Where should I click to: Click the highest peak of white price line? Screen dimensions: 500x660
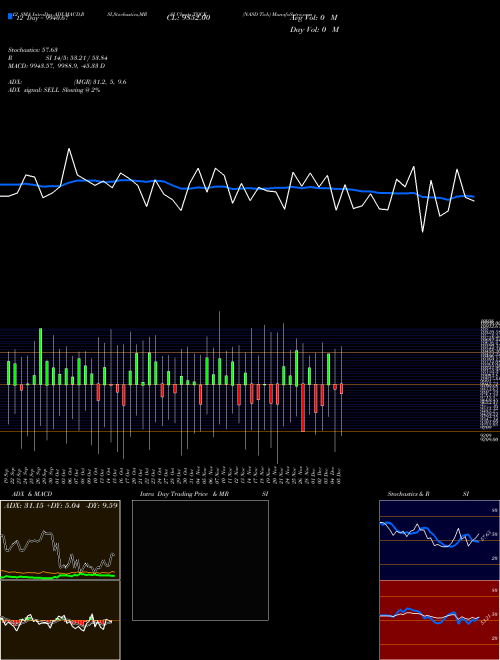tap(69, 149)
